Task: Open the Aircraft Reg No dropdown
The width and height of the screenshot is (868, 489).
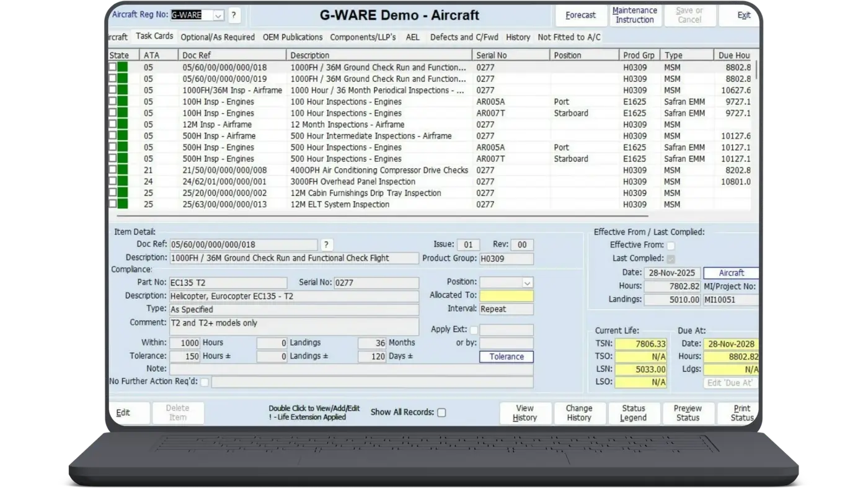Action: pyautogui.click(x=218, y=16)
